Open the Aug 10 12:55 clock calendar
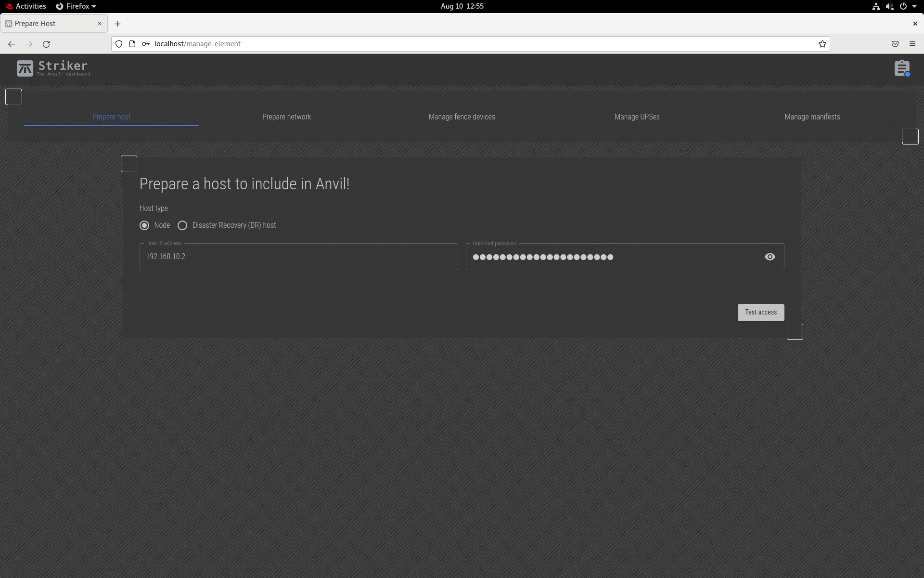924x578 pixels. (462, 6)
